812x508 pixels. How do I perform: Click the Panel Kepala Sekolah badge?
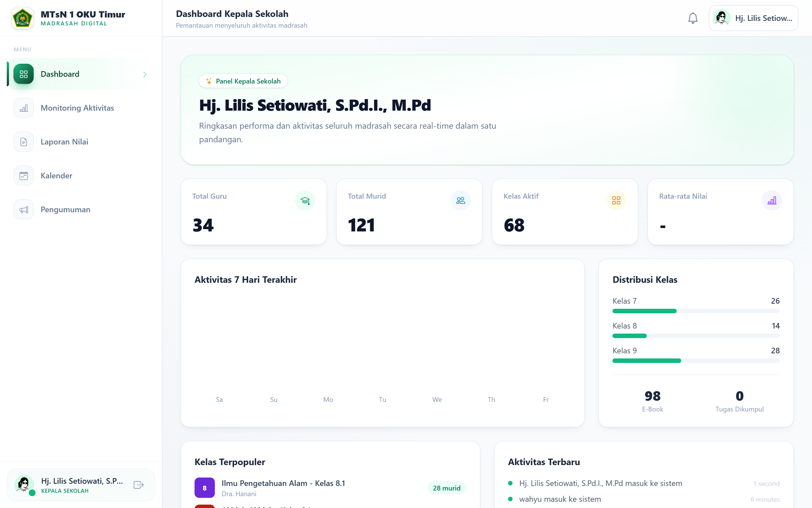click(243, 81)
